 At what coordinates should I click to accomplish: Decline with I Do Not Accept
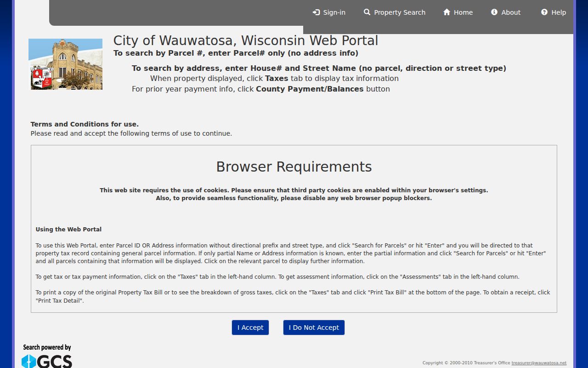pyautogui.click(x=314, y=328)
